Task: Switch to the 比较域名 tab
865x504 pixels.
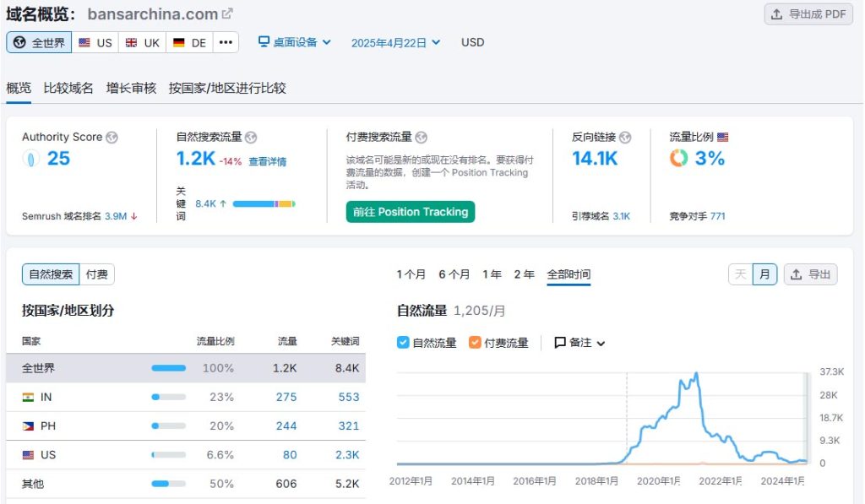Action: click(x=68, y=88)
